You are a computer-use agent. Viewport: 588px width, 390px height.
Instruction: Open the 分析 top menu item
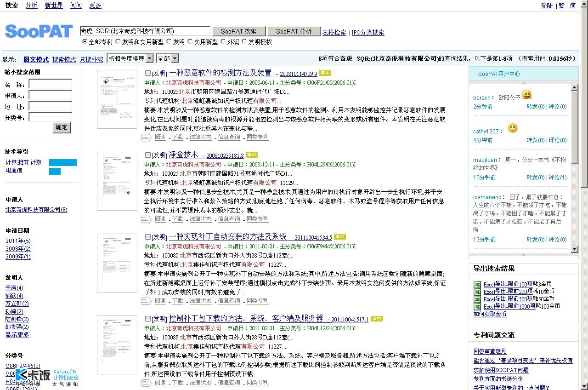(32, 6)
